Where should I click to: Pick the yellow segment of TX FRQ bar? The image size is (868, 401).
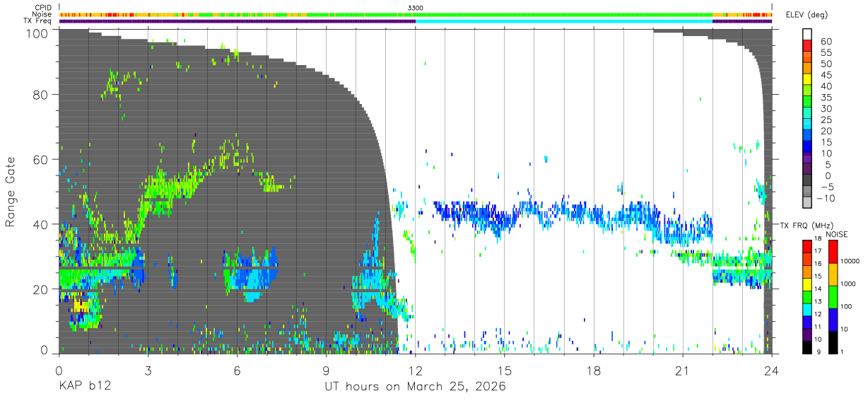807,285
